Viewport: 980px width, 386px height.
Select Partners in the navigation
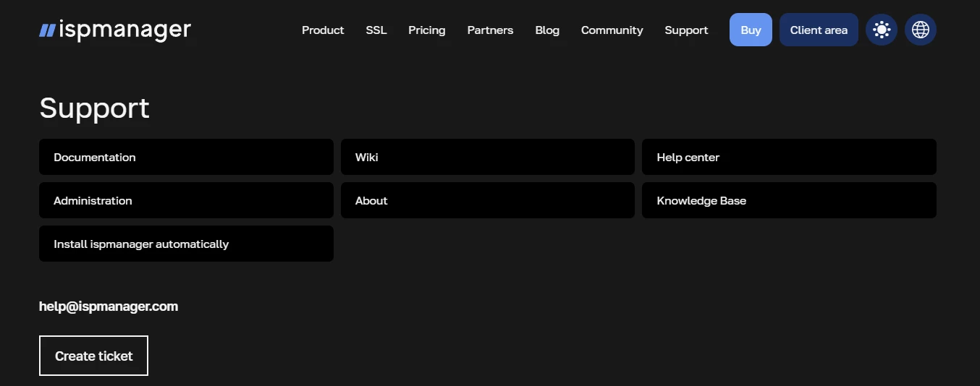tap(490, 30)
